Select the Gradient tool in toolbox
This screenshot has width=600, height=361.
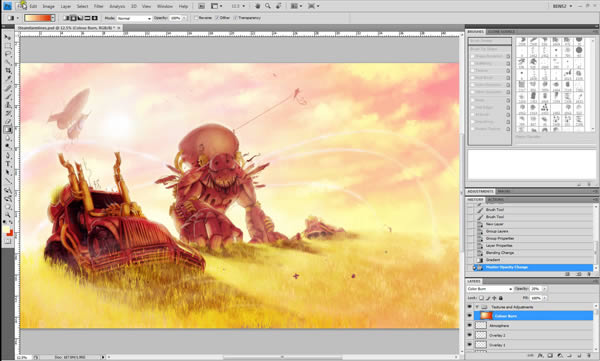8,130
